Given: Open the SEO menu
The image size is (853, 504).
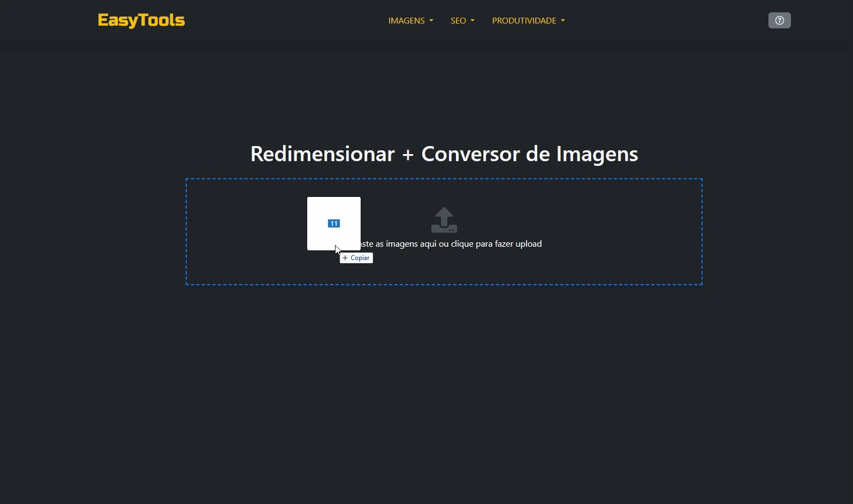Looking at the screenshot, I should tap(458, 20).
